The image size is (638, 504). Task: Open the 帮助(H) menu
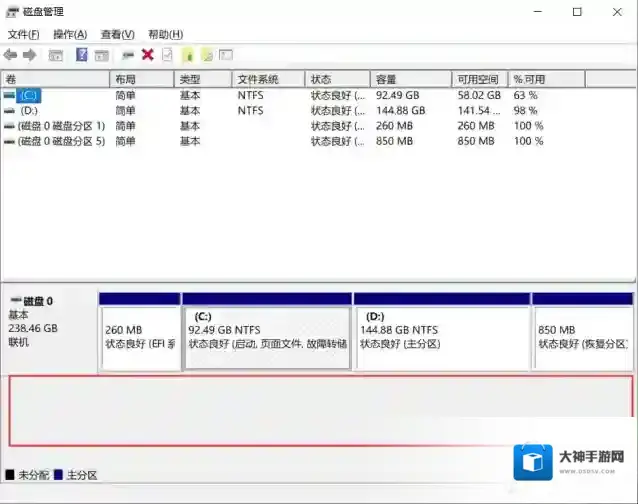(165, 35)
